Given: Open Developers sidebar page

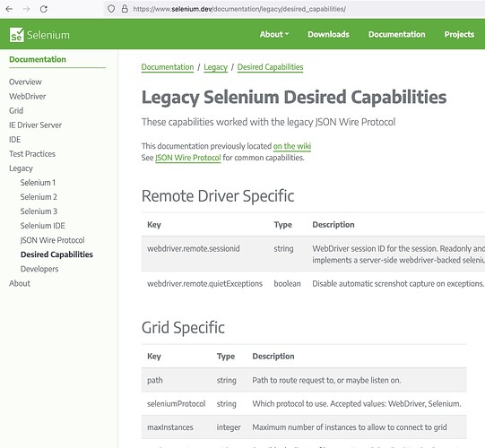Looking at the screenshot, I should tap(39, 269).
